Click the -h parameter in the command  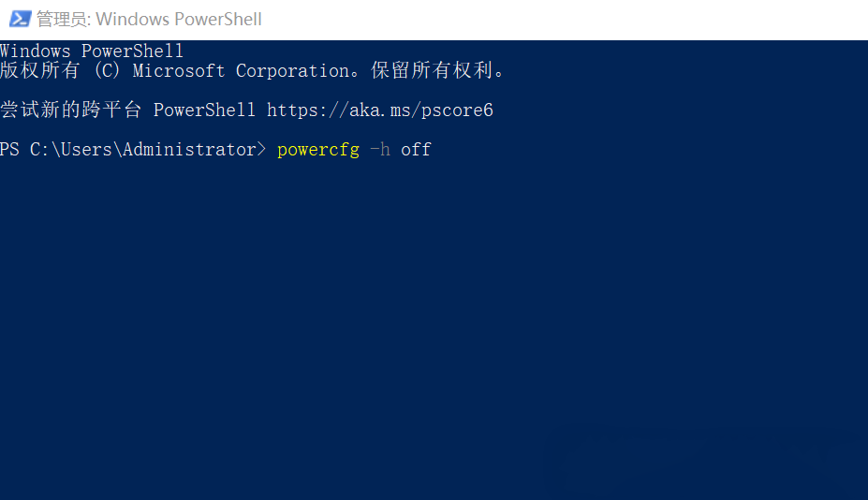point(379,150)
